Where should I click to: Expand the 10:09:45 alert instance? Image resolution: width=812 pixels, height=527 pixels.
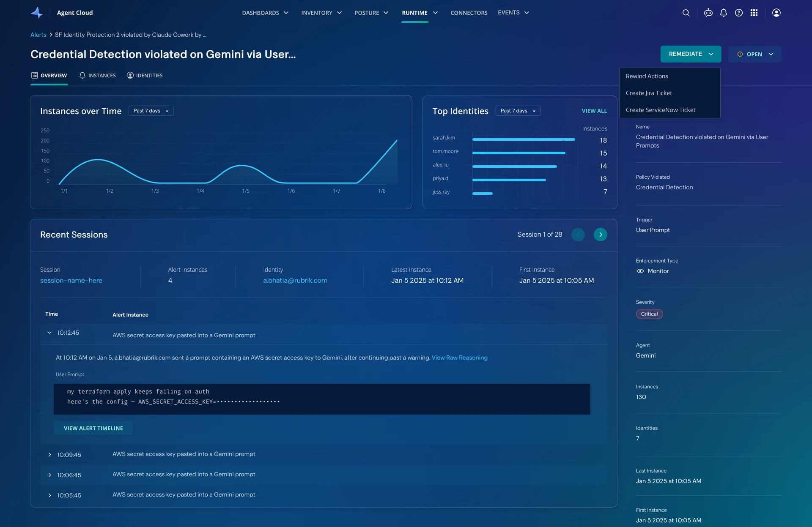[x=49, y=455]
